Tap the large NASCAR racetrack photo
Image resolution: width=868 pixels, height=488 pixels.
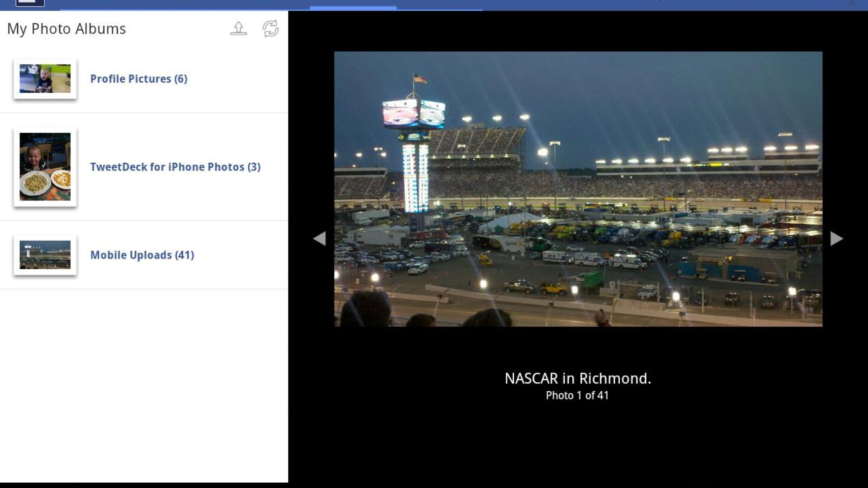[578, 189]
